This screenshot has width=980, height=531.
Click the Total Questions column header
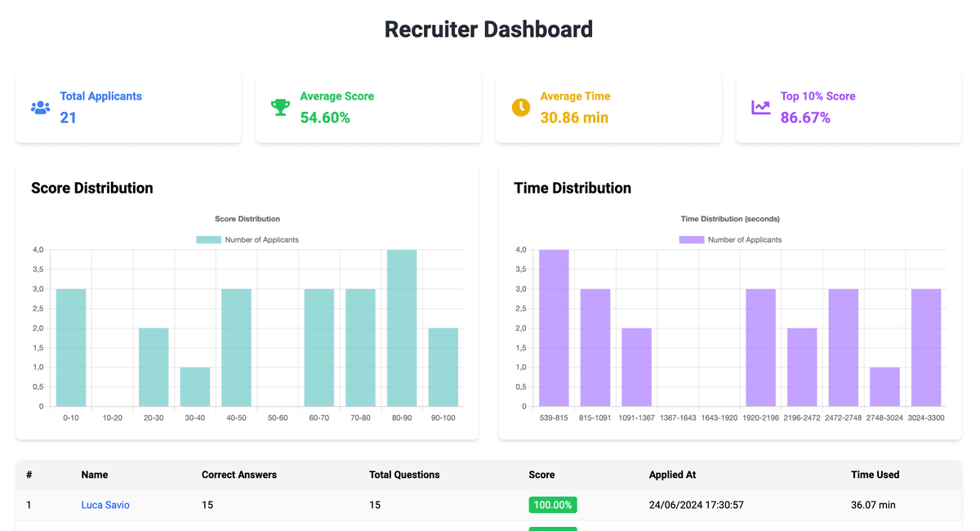coord(403,475)
